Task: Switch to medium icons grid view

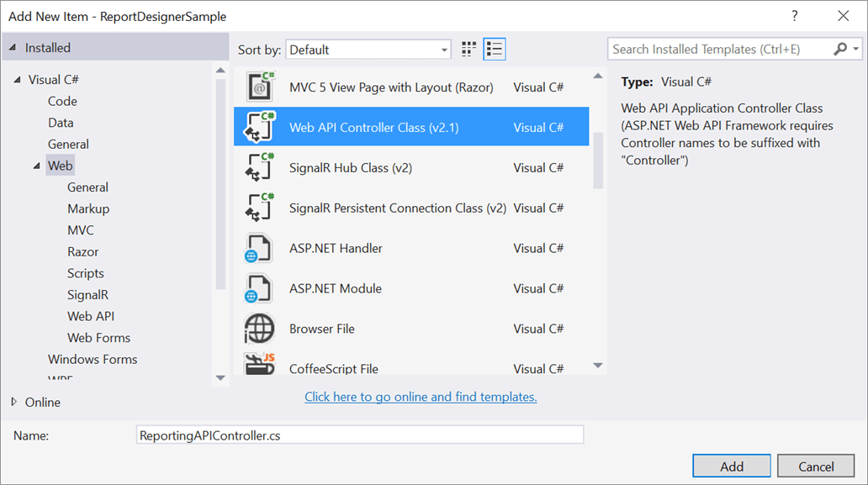Action: (x=468, y=50)
